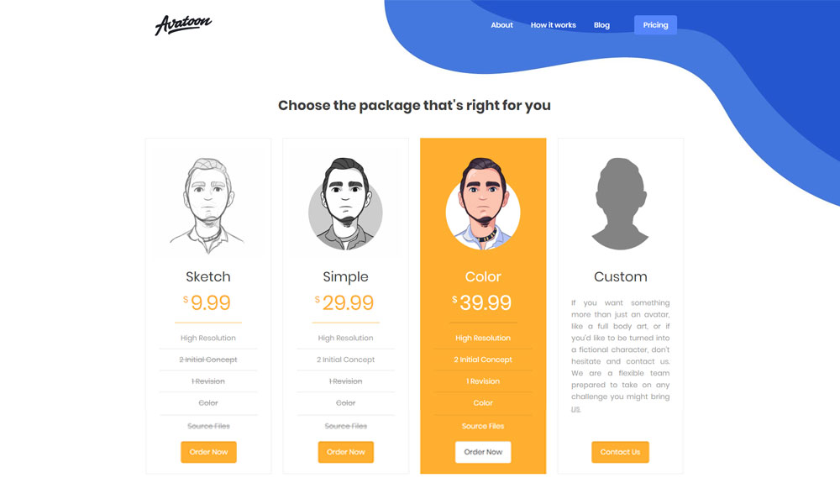Click the $39.99 price
The height and width of the screenshot is (504, 840).
[482, 302]
